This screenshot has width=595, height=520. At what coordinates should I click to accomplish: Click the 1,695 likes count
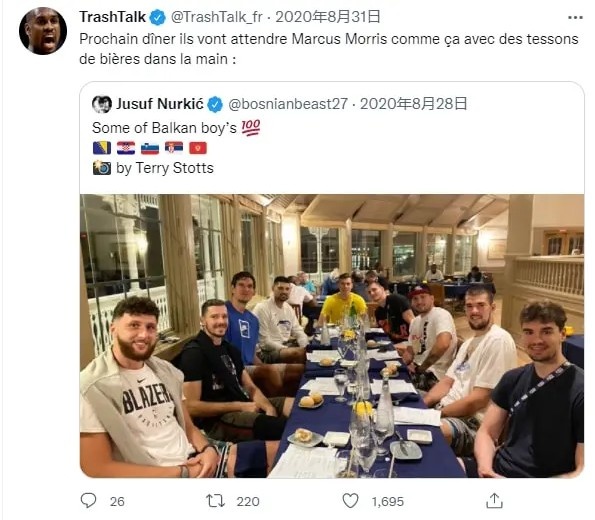click(387, 502)
